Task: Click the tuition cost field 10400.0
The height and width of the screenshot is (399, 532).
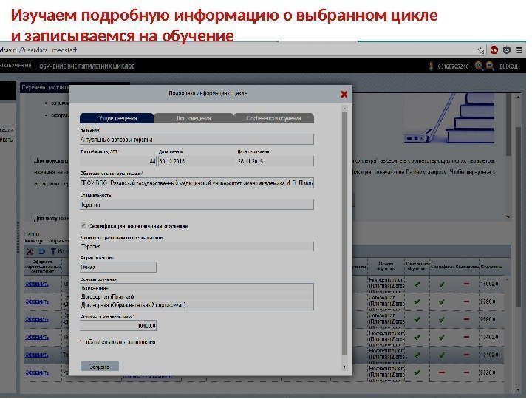Action: coord(118,326)
